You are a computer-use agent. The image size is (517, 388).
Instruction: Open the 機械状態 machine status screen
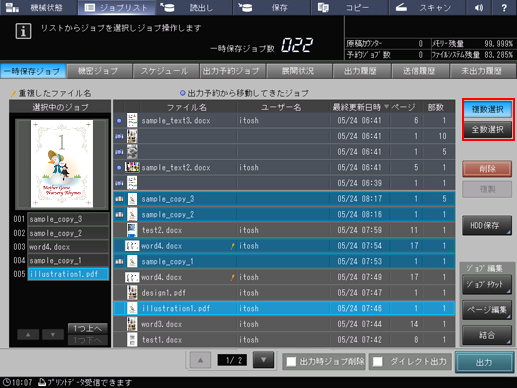coord(39,8)
